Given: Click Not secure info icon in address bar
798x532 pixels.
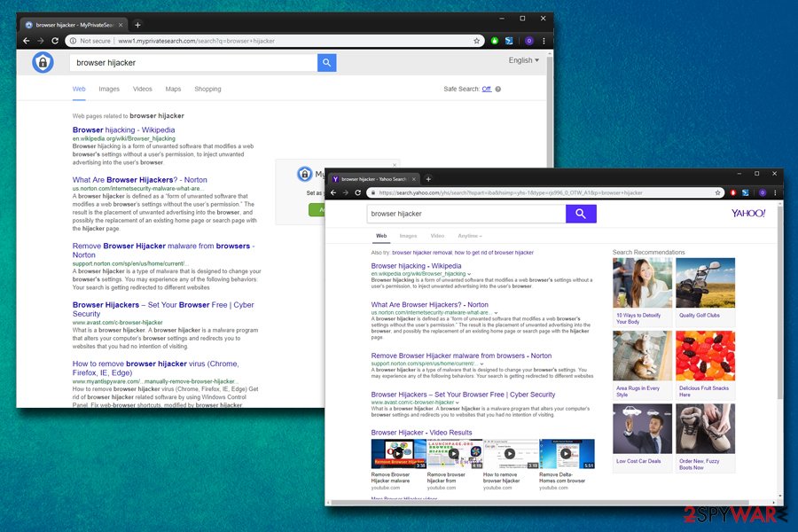Looking at the screenshot, I should point(74,41).
